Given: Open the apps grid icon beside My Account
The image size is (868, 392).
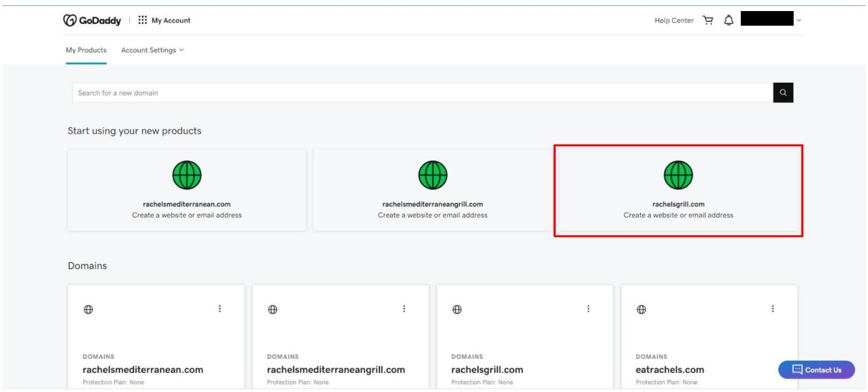Looking at the screenshot, I should [x=142, y=20].
